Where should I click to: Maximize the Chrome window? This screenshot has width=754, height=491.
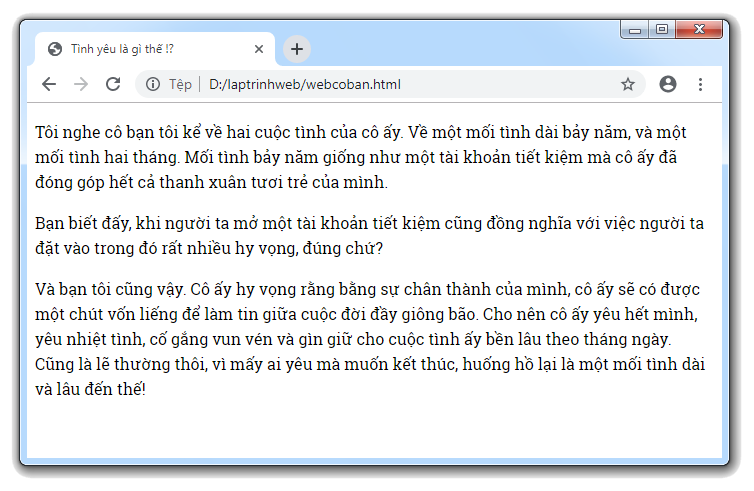tap(662, 30)
